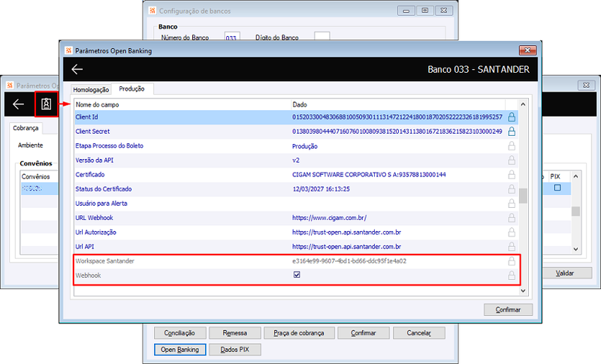Click lock icon on Workspace Santander row
Viewport: 601px width, 364px height.
click(x=512, y=261)
